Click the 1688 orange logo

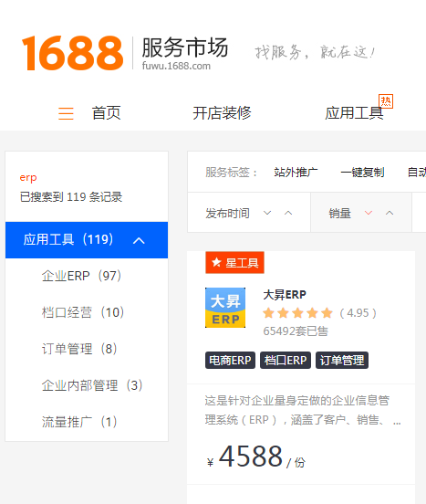(x=73, y=53)
